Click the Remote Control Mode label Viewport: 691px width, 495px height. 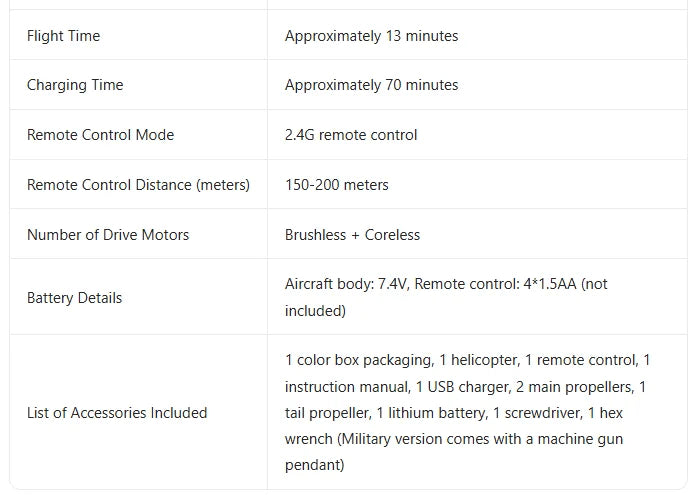coord(100,135)
